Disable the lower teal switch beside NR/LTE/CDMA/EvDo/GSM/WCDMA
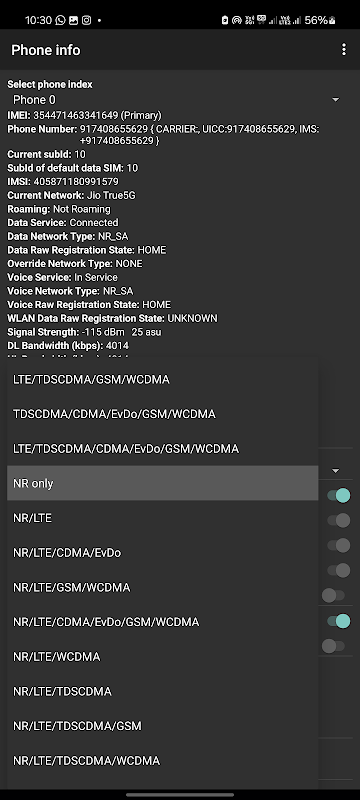 click(x=339, y=621)
